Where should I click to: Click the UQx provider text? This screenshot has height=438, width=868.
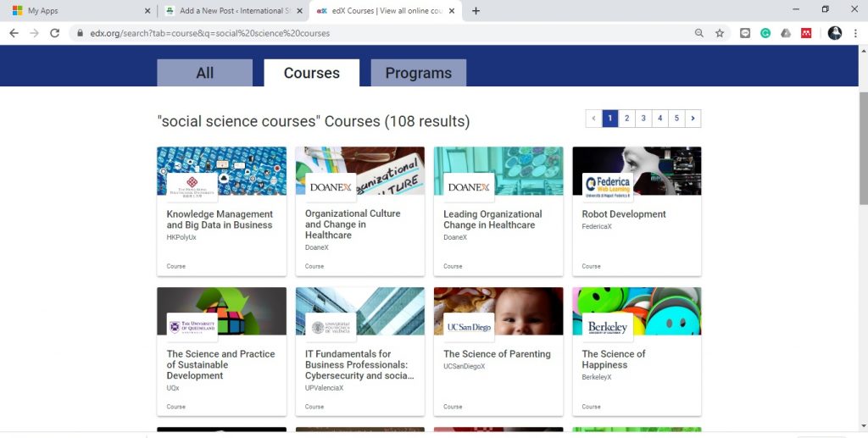[173, 388]
